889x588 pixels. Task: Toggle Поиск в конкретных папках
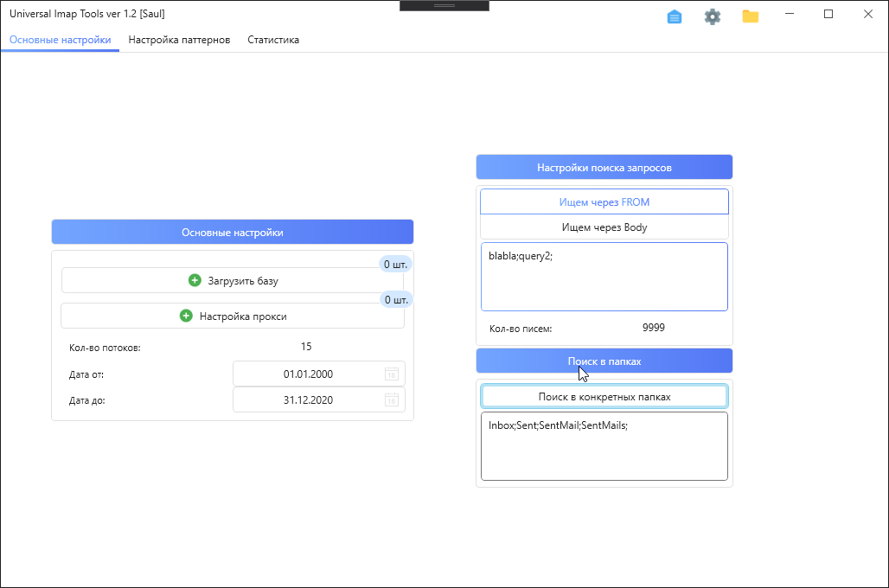click(x=604, y=396)
